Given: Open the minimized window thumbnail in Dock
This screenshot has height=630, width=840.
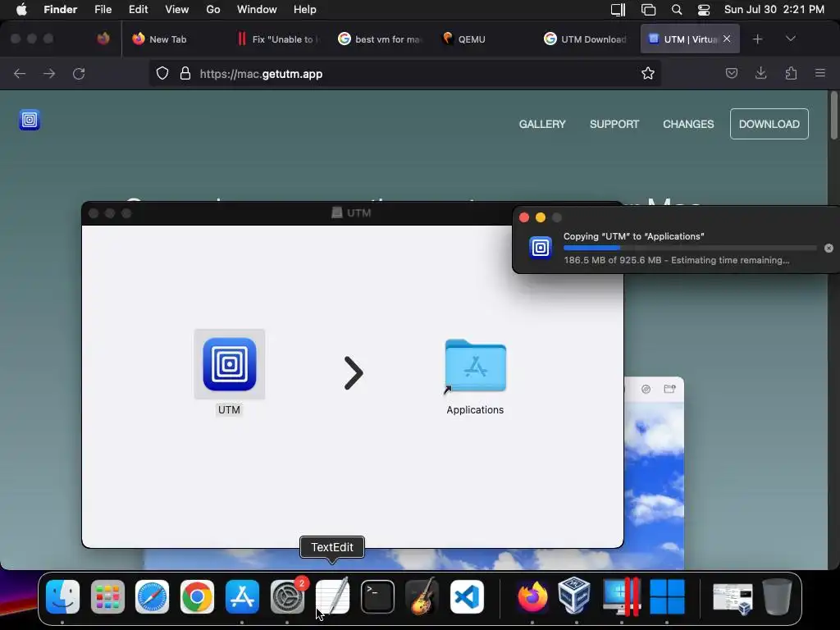Looking at the screenshot, I should click(x=733, y=598).
